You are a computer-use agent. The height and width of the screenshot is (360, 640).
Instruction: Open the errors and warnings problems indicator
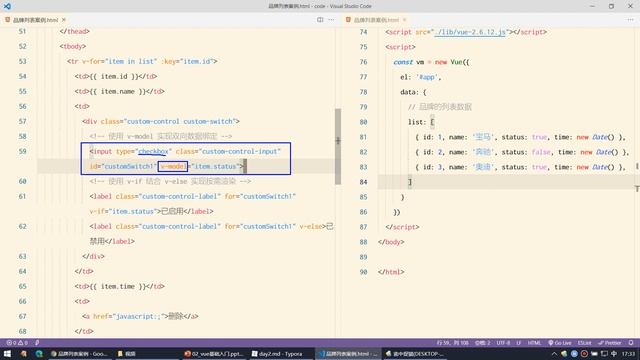click(17, 343)
